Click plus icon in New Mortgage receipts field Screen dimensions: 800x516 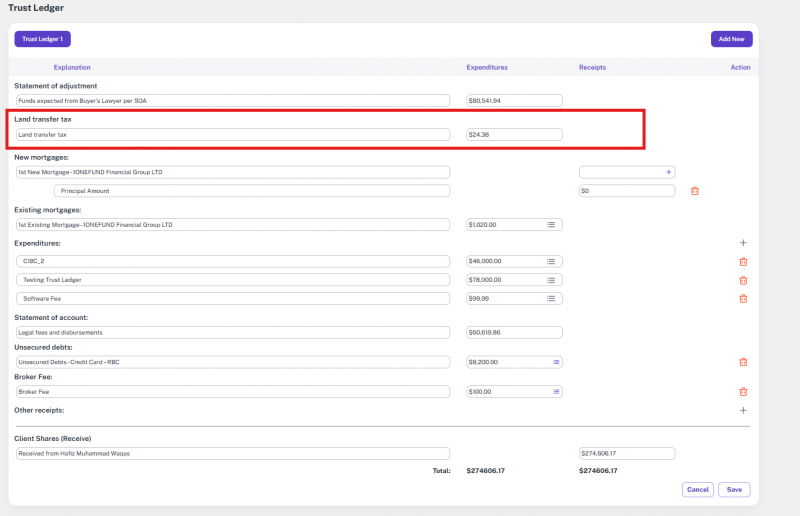pyautogui.click(x=669, y=172)
